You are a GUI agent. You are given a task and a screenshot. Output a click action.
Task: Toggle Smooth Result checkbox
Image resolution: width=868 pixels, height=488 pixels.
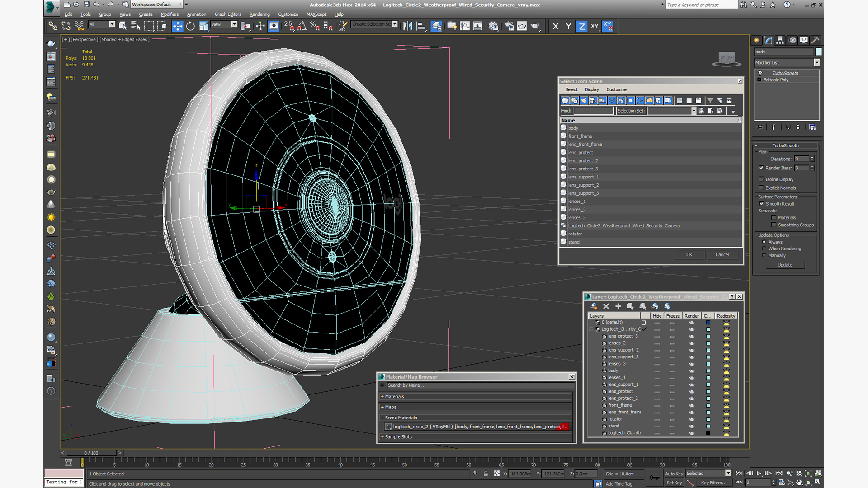click(x=762, y=204)
